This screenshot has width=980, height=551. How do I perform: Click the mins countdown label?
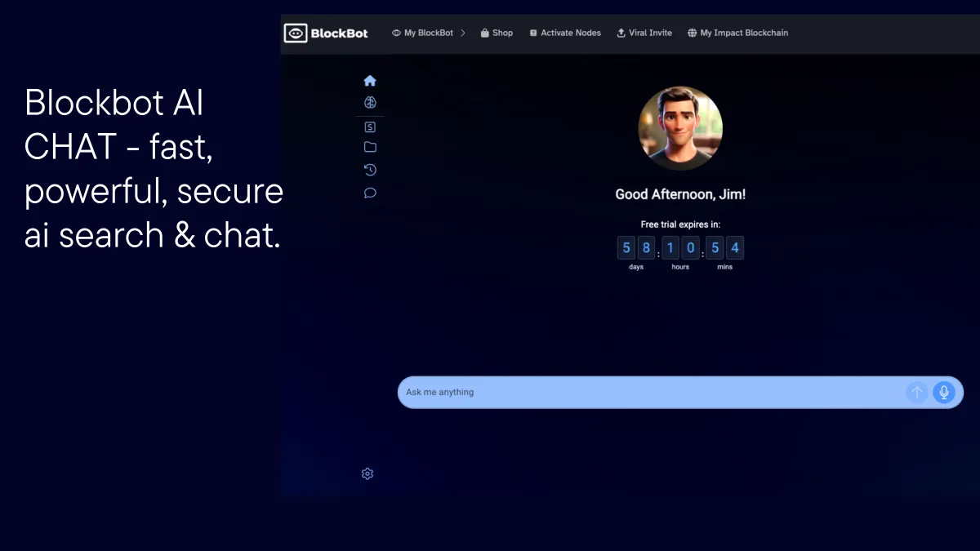point(724,267)
